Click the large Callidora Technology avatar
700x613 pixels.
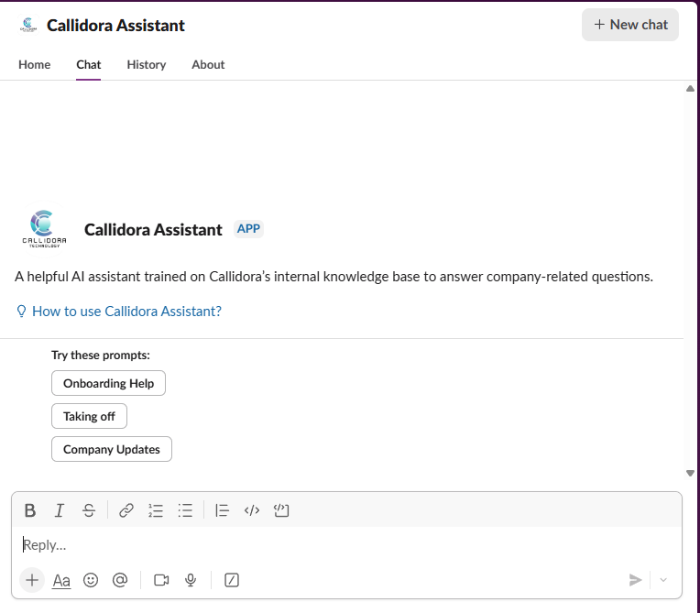point(44,229)
